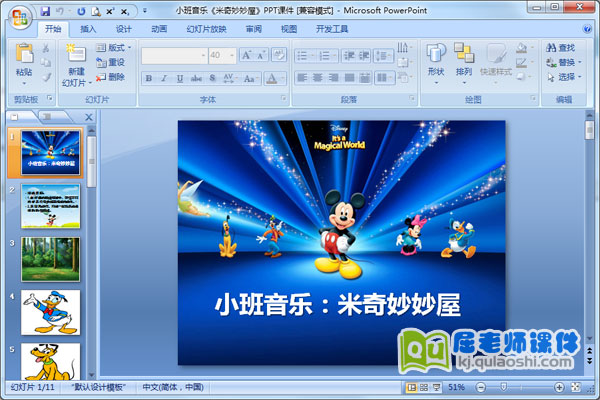Click Decrease Indent icon
Viewport: 600px width, 400px height.
coord(349,56)
